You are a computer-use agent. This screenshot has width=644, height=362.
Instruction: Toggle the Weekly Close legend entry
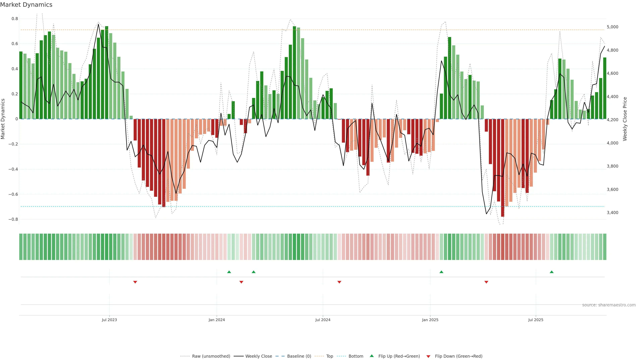[x=258, y=356]
